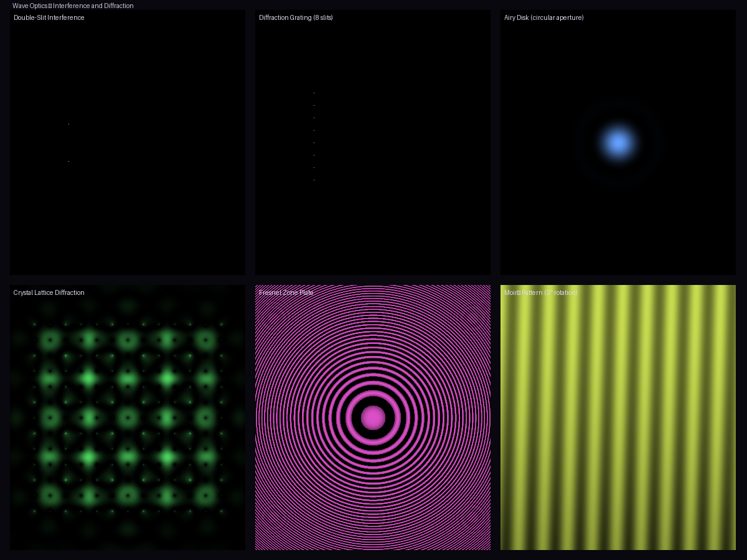Screen dimensions: 747x560
Task: Toggle the upper slit in Double-Slit panel
Action: (68, 123)
